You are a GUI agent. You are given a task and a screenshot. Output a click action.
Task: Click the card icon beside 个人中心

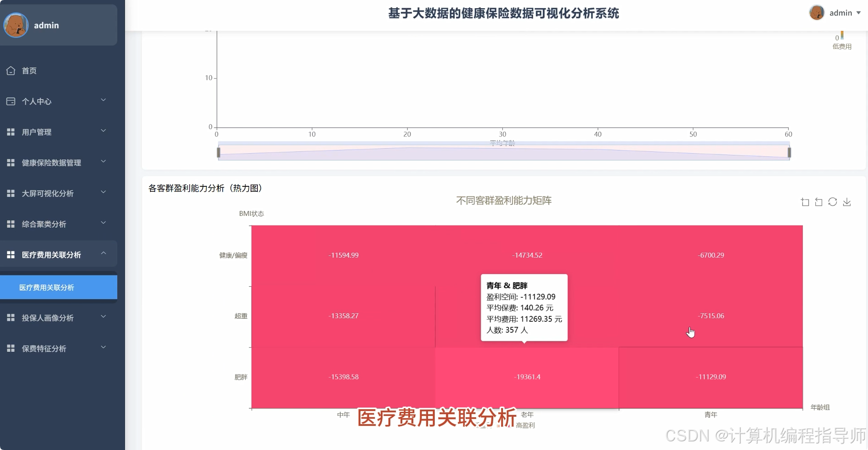click(10, 101)
